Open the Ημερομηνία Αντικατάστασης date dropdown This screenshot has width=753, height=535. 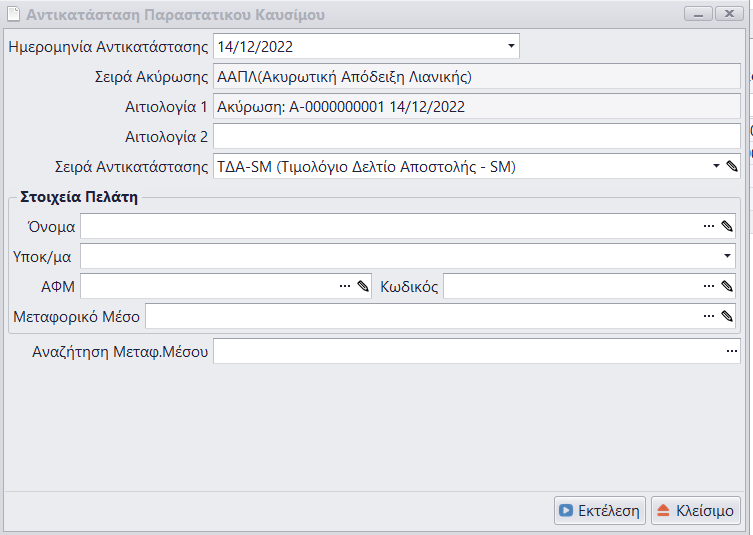tap(511, 46)
